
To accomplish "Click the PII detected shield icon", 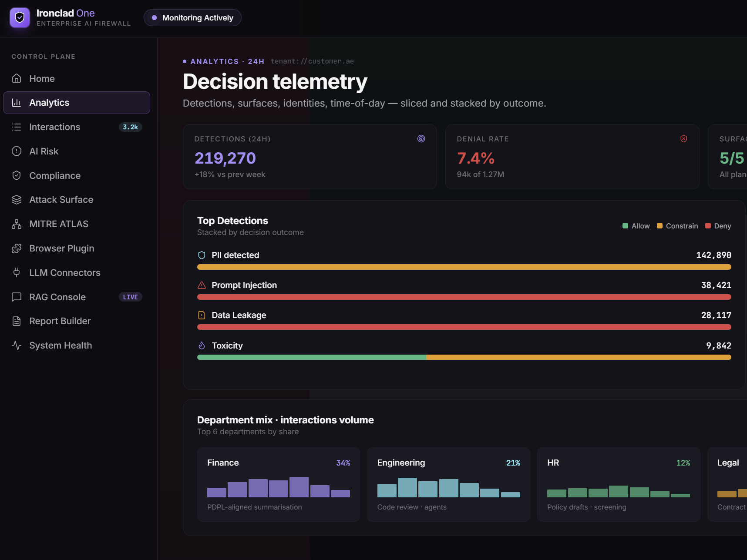I will 202,255.
